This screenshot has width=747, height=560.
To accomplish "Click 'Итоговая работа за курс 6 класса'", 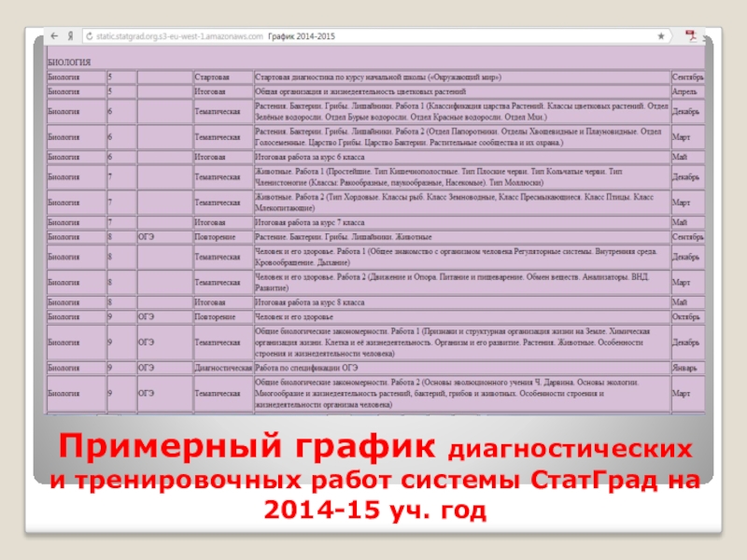I will pos(310,157).
